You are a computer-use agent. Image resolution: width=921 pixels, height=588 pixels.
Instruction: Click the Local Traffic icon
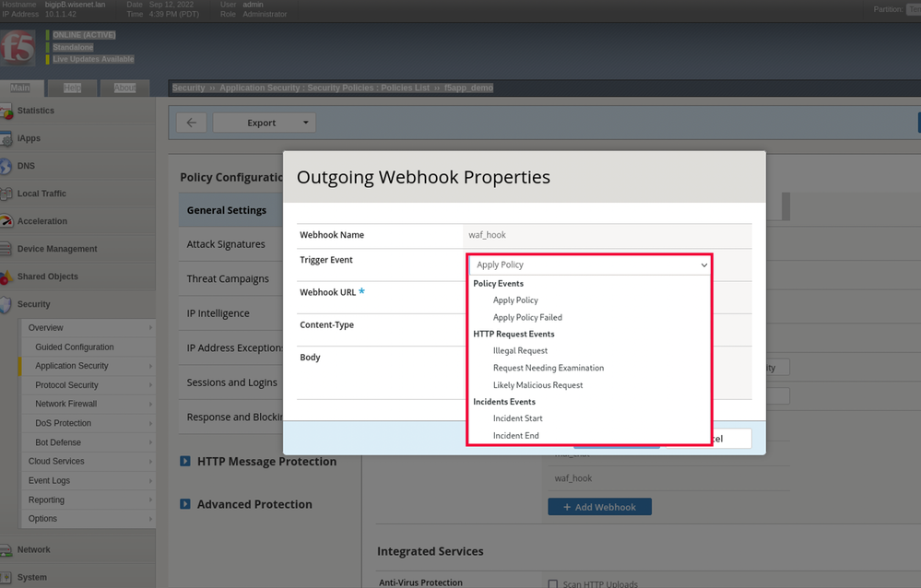pos(7,194)
